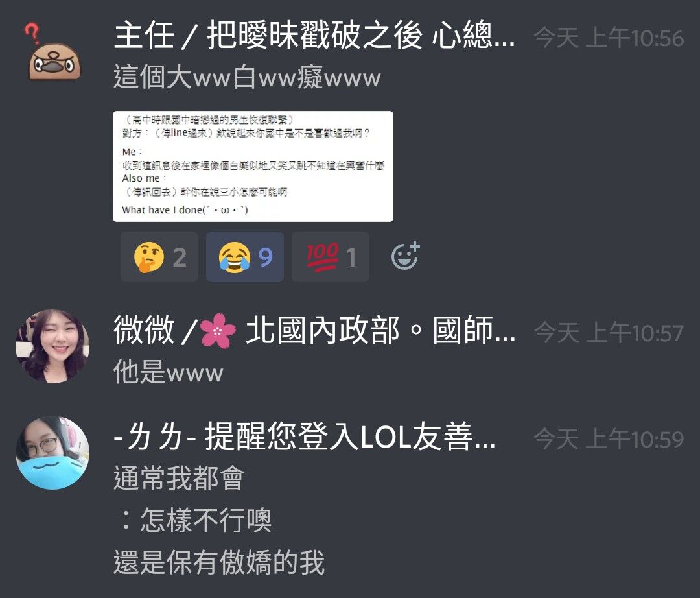The image size is (700, 598).
Task: Toggle the laughing tears emoji reaction
Action: point(244,257)
